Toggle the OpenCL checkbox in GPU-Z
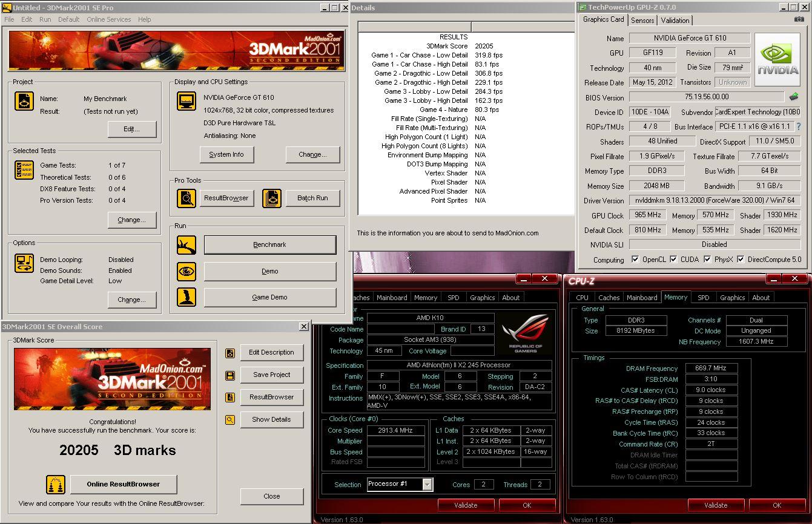 pyautogui.click(x=635, y=260)
